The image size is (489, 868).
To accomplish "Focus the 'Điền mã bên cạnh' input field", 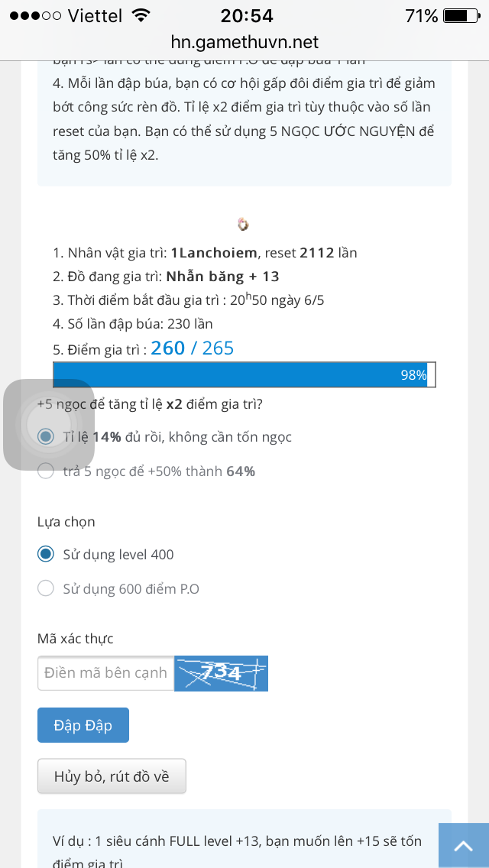I will click(105, 673).
